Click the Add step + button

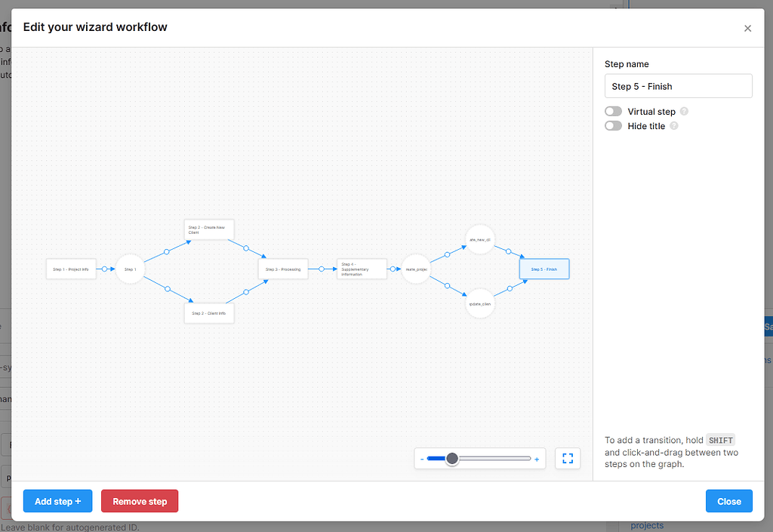57,501
